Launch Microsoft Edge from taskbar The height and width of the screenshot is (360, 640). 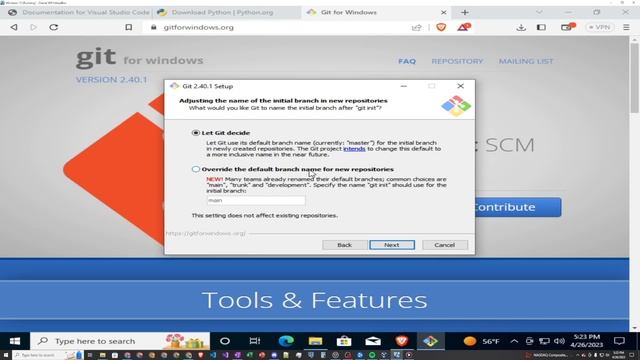(x=286, y=341)
